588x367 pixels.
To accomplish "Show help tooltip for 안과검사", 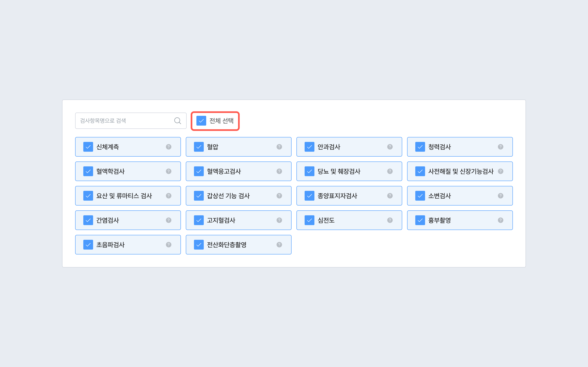I will [390, 147].
